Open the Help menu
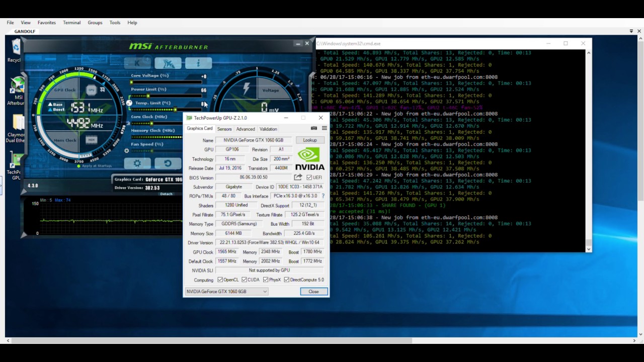 pos(132,23)
